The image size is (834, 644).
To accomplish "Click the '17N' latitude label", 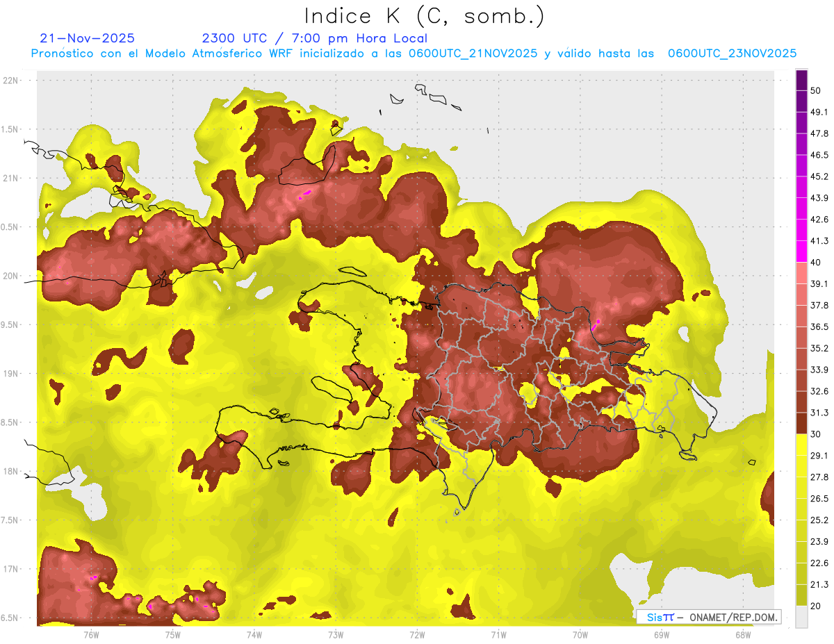I will (11, 569).
